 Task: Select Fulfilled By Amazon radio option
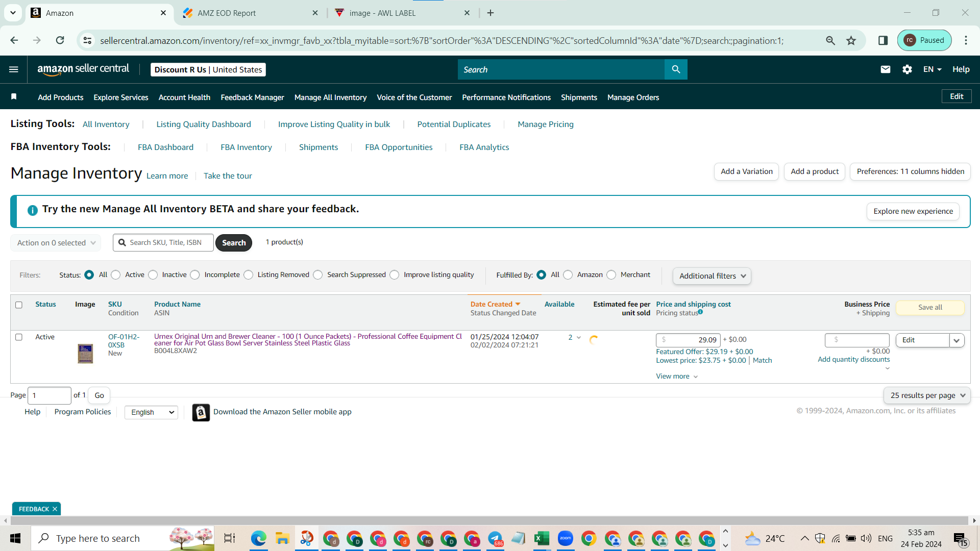568,275
